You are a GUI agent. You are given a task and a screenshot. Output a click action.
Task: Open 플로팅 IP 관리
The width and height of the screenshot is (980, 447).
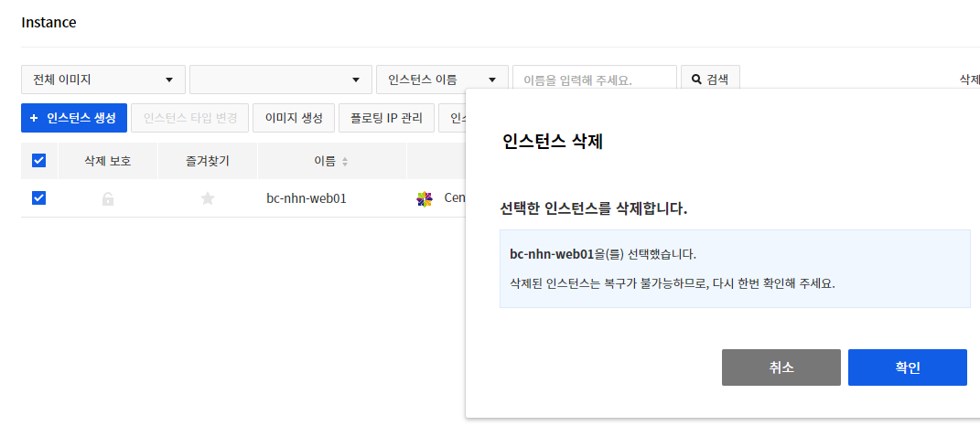point(386,118)
